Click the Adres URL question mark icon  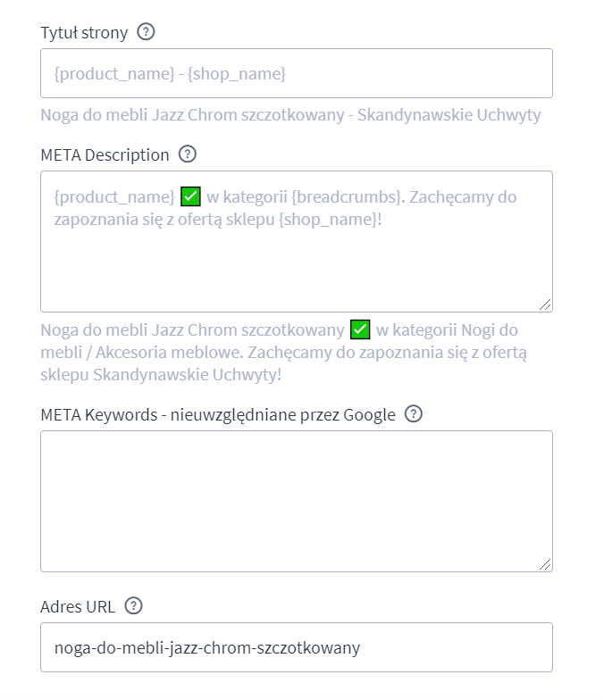[133, 606]
